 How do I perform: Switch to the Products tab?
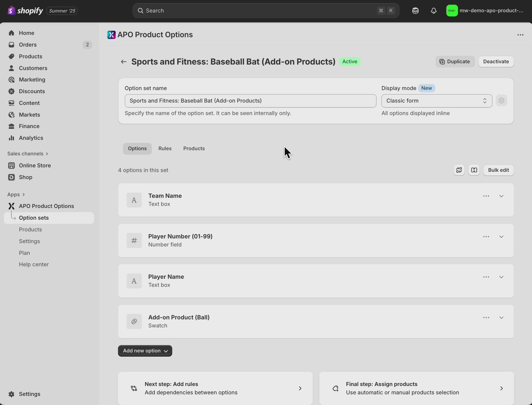coord(194,149)
